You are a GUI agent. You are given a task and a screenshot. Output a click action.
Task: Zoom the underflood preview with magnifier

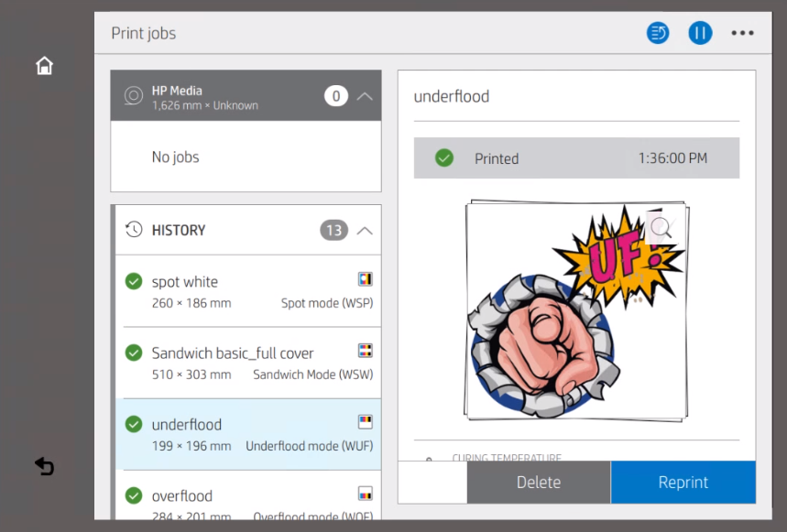(661, 227)
